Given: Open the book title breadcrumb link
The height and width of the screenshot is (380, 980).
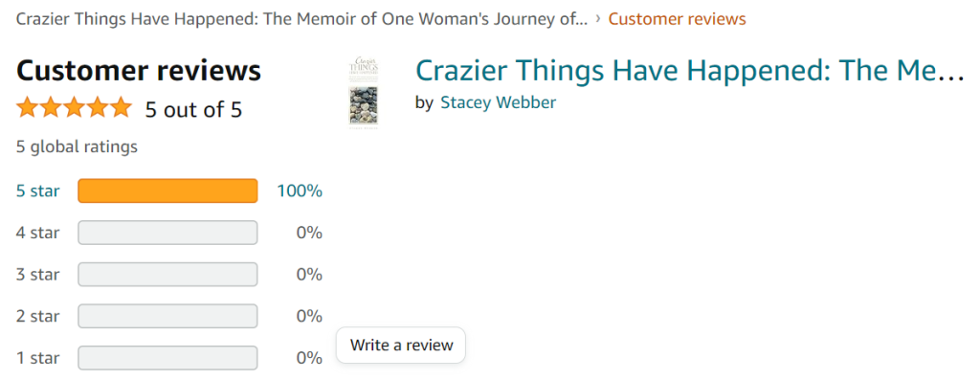Looking at the screenshot, I should tap(301, 19).
